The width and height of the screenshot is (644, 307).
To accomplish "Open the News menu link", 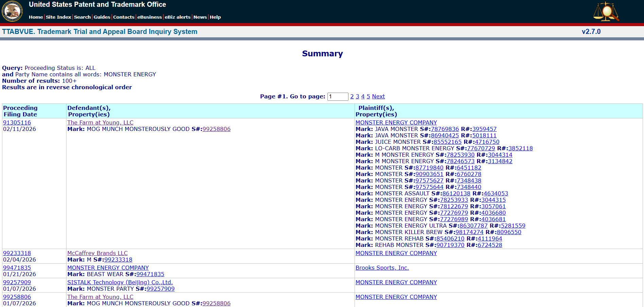I will (200, 17).
